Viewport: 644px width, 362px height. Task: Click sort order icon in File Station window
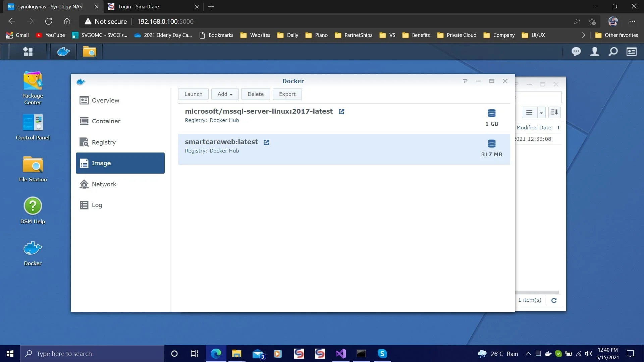554,112
